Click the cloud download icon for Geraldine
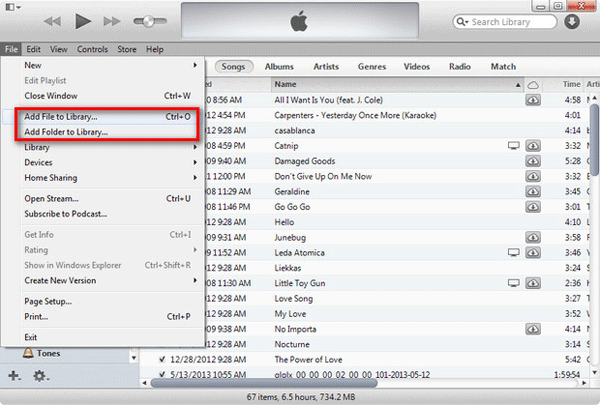 pos(533,191)
